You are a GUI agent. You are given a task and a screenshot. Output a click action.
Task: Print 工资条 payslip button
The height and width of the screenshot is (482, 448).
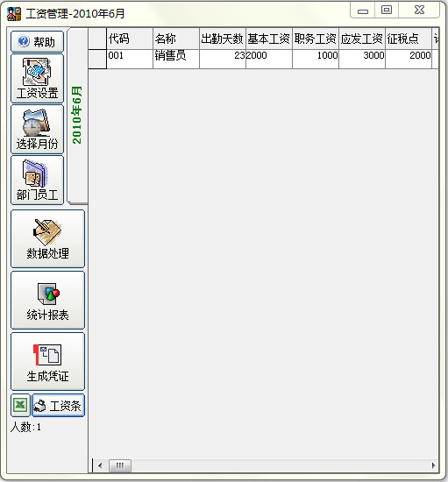(59, 406)
